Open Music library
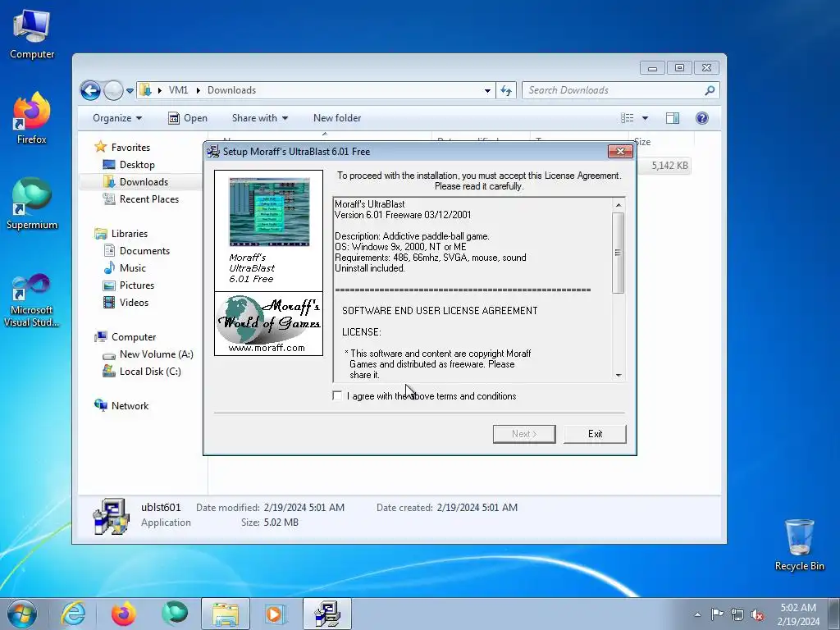840x630 pixels. click(125, 268)
